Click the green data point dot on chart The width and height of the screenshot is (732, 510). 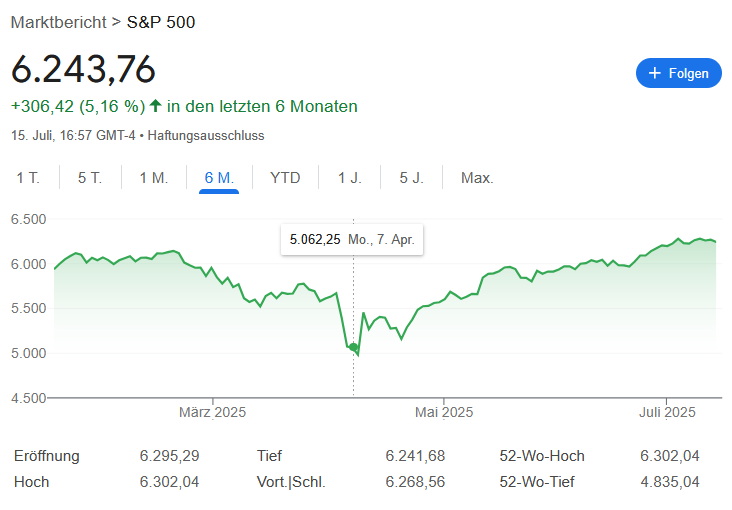tap(353, 347)
